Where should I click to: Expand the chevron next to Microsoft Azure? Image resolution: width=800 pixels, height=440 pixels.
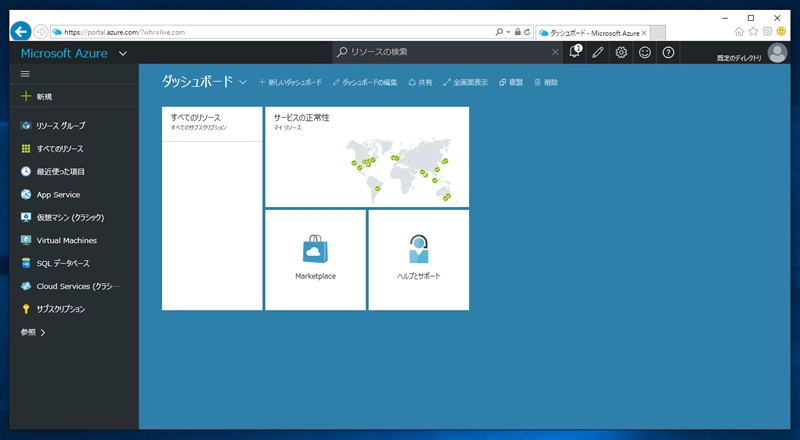click(123, 53)
